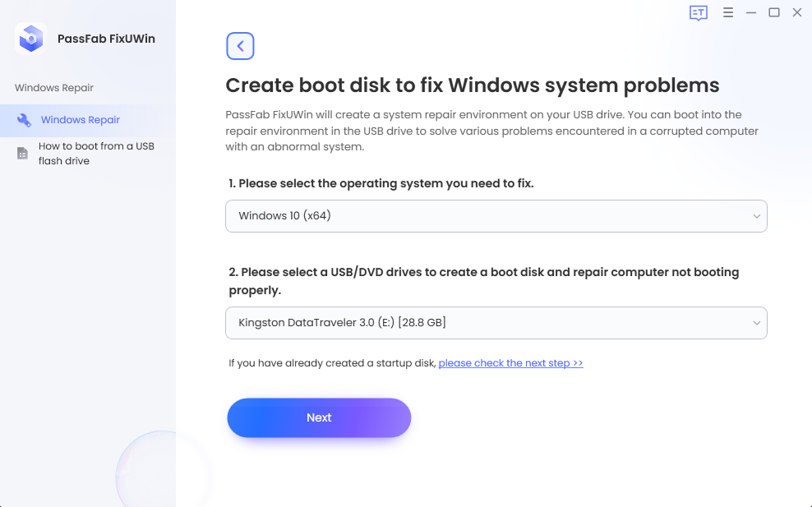The height and width of the screenshot is (507, 812).
Task: Open How to boot from a USB flash drive
Action: pyautogui.click(x=96, y=154)
